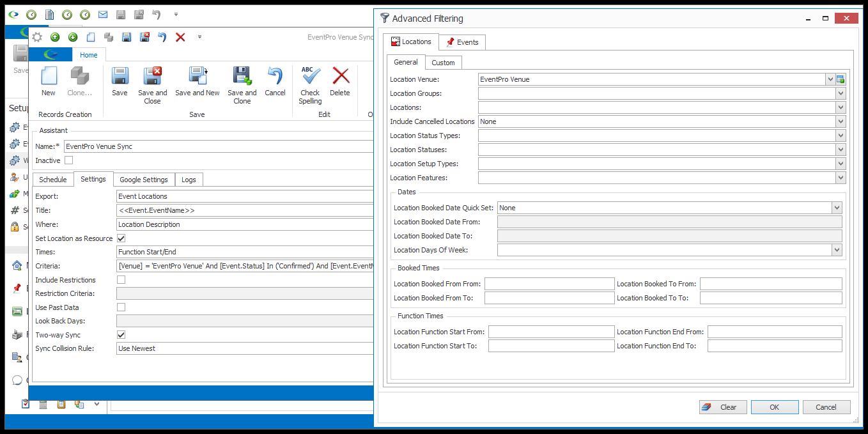Click the Name field with EventPro Venue Sync

(218, 146)
